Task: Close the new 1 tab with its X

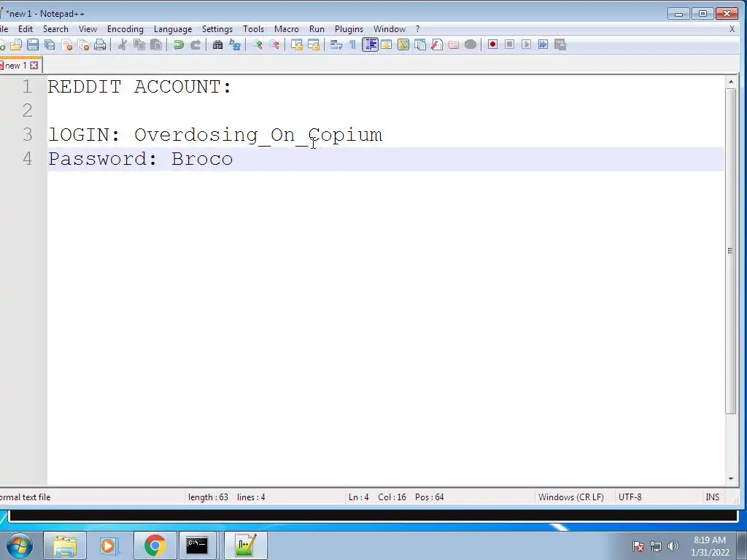Action: coord(34,65)
